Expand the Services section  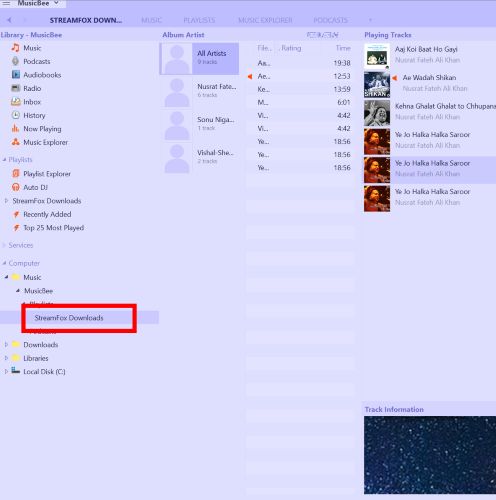[4, 245]
